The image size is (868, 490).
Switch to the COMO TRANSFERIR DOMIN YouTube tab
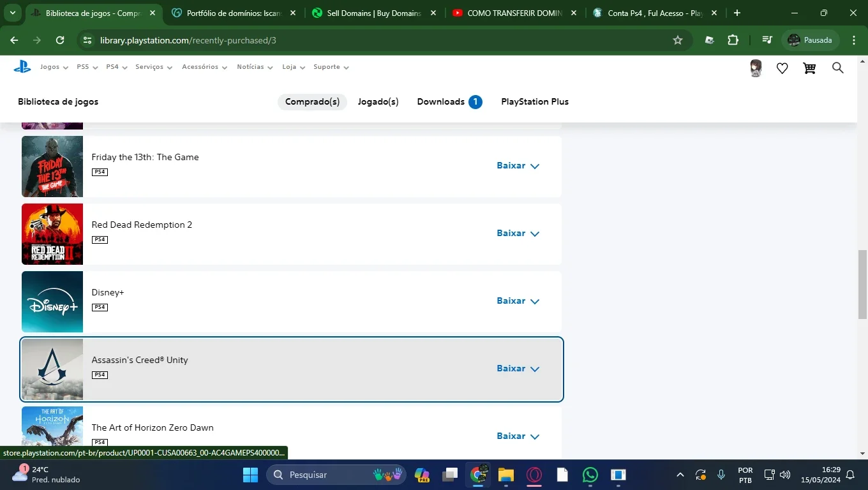point(514,13)
